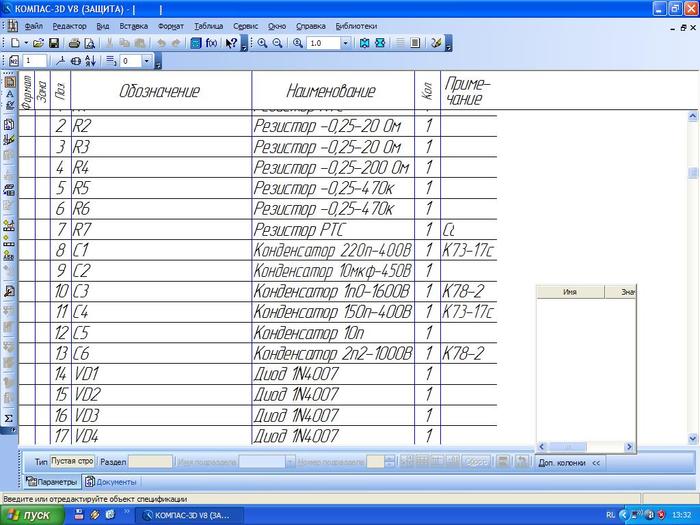Open the Сервис menu

[x=245, y=24]
